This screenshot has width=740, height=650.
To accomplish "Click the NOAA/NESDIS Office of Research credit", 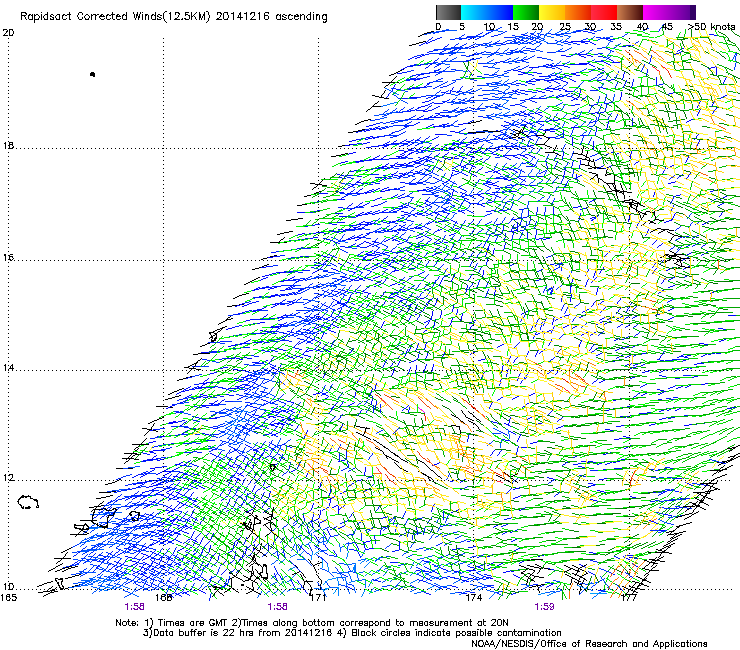I will [x=589, y=643].
